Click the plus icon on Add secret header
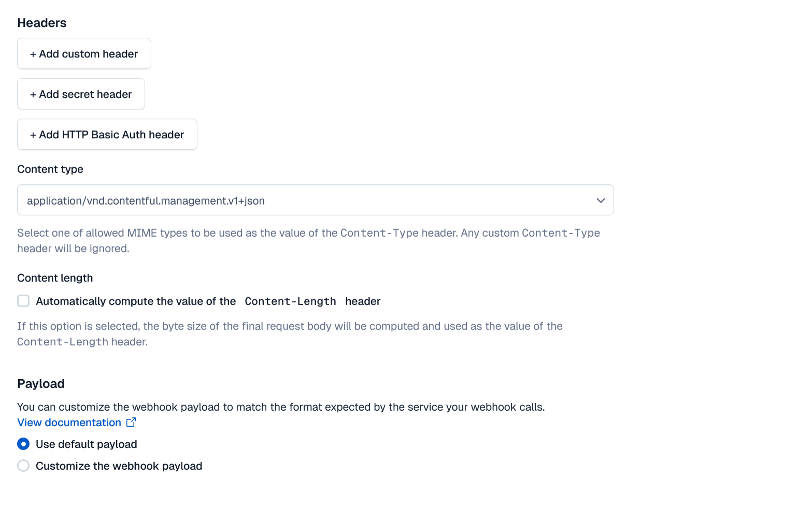The width and height of the screenshot is (812, 507). 32,94
